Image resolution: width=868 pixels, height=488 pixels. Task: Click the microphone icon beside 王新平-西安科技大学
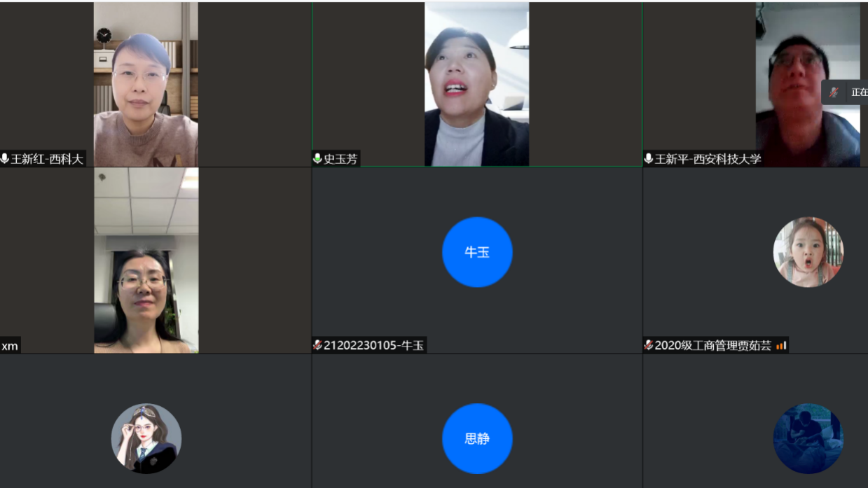pyautogui.click(x=649, y=159)
